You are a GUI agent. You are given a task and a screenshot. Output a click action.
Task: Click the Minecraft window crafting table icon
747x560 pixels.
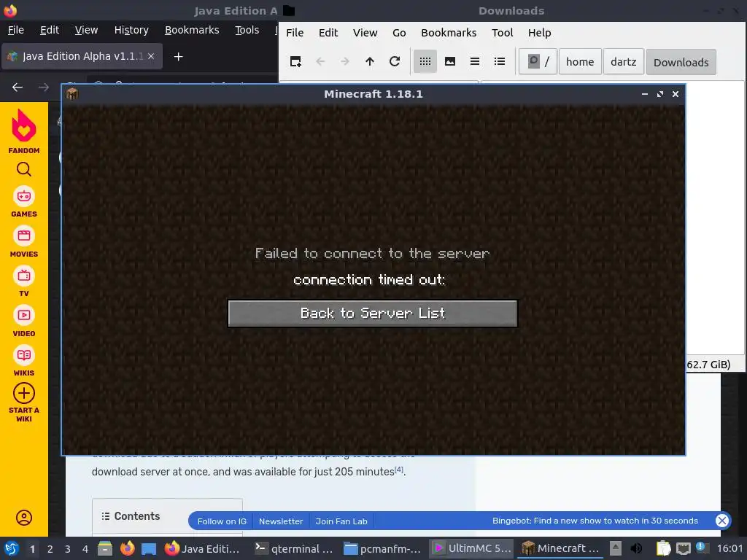72,94
